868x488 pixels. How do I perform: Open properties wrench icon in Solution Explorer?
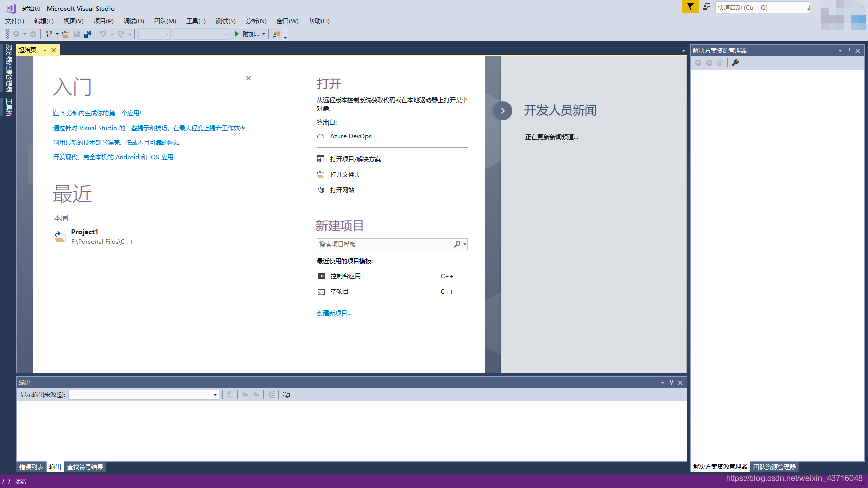tap(735, 63)
